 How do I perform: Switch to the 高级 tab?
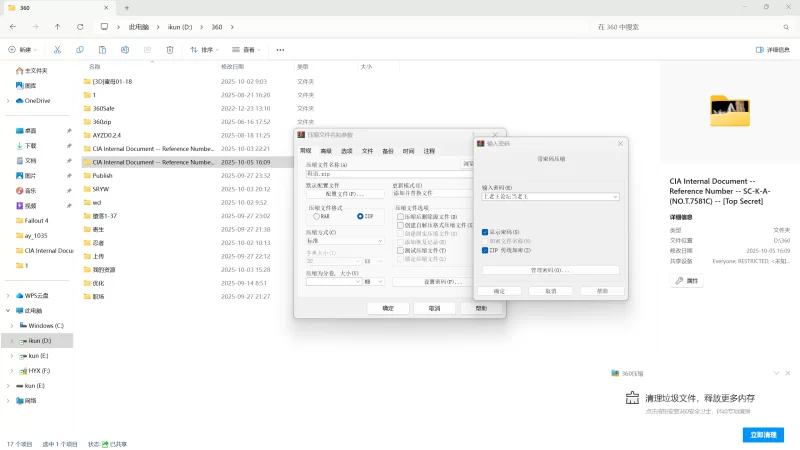point(325,150)
